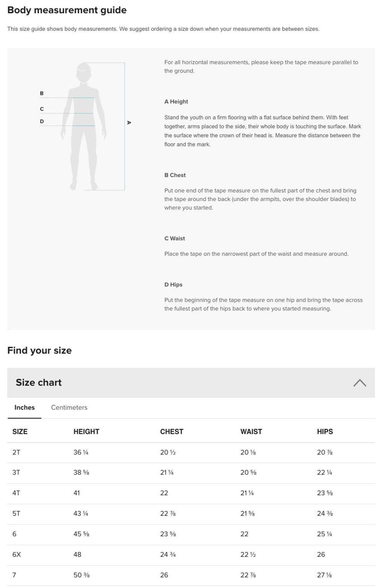
Task: Click the SIZE column header
Action: click(x=20, y=431)
